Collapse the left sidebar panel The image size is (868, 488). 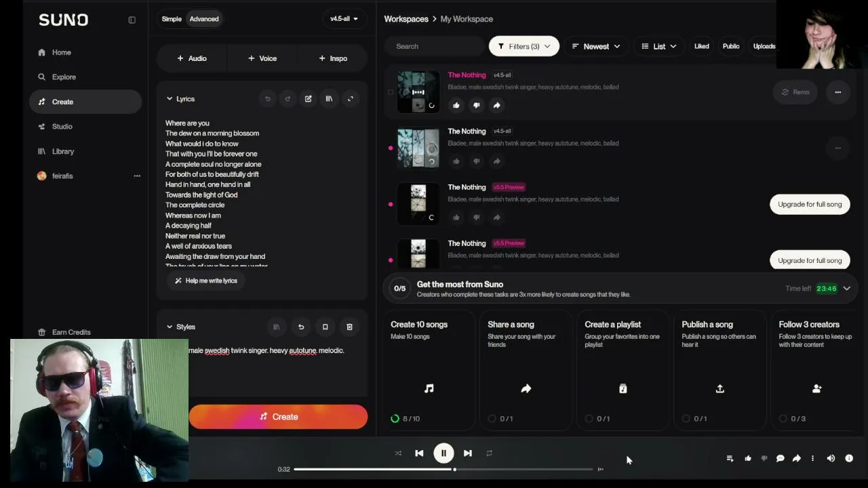click(x=132, y=20)
